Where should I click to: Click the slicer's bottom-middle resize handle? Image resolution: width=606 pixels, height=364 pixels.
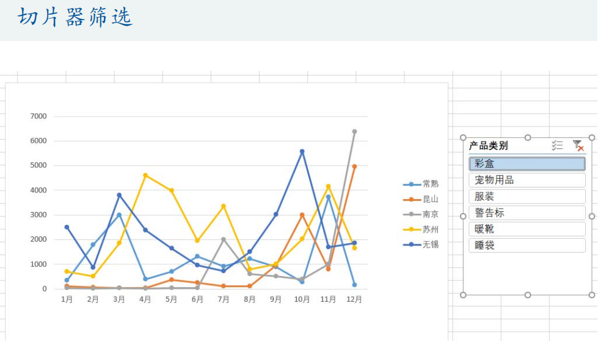pos(528,295)
